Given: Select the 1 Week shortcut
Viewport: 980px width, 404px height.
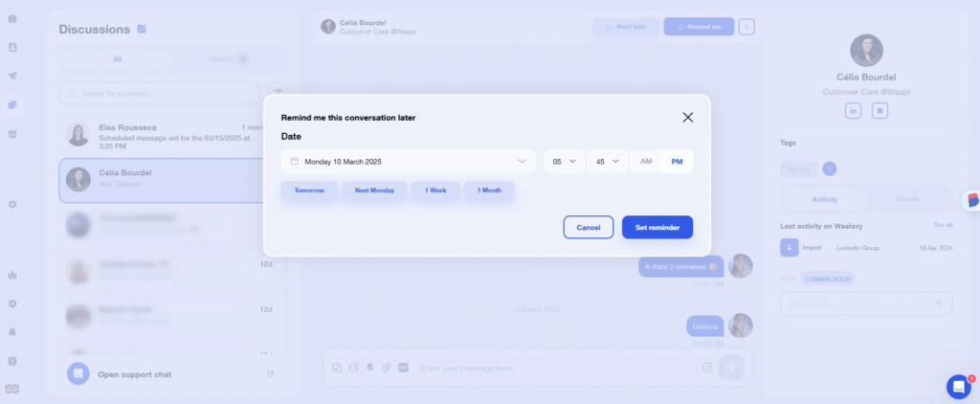Looking at the screenshot, I should (435, 191).
